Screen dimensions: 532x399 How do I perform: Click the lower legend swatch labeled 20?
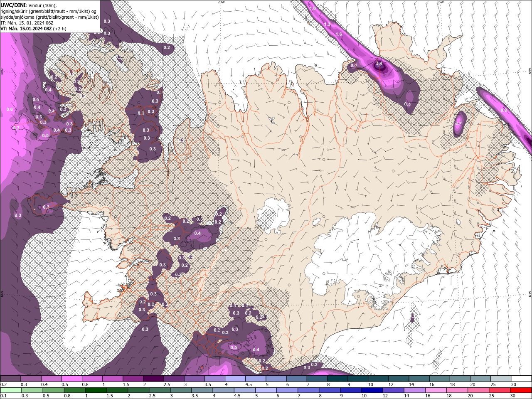[x=479, y=390]
